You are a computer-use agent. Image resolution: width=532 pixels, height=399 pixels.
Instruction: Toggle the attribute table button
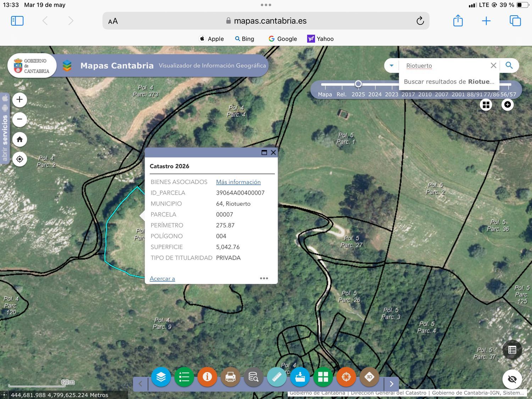click(x=512, y=350)
